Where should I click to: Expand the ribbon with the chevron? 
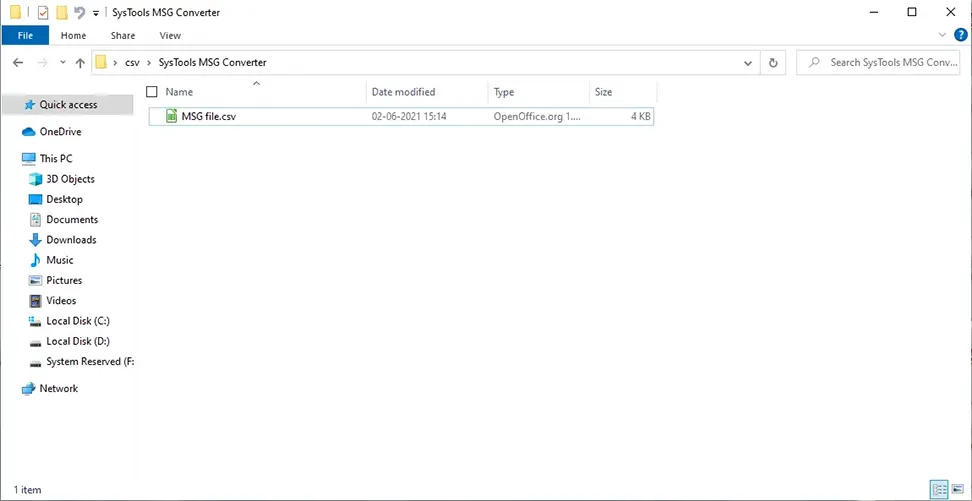click(x=943, y=35)
